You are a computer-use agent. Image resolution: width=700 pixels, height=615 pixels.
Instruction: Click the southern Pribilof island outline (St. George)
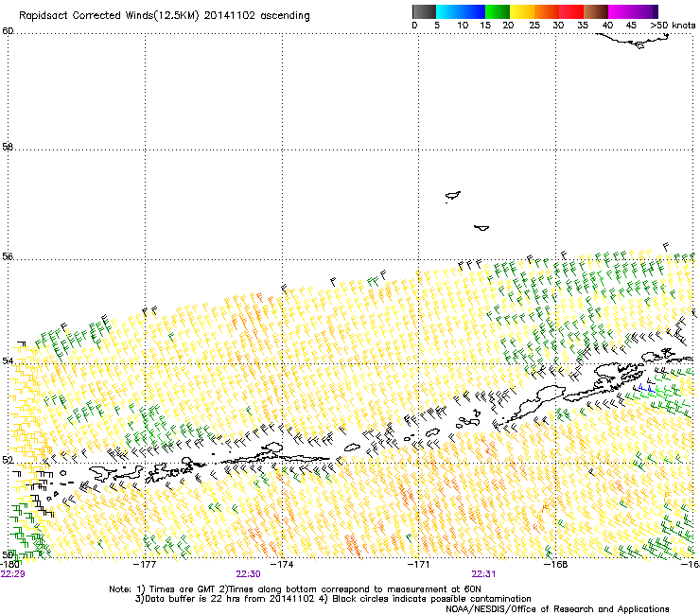pyautogui.click(x=481, y=228)
